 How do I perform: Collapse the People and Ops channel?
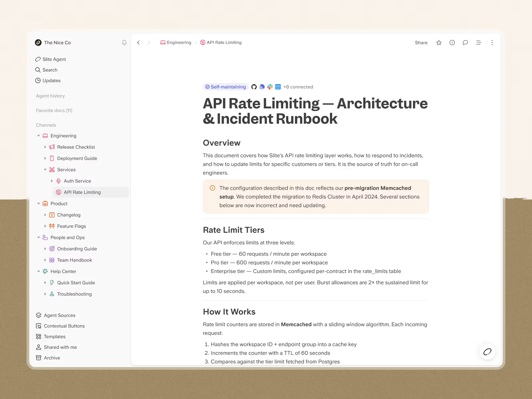[x=39, y=237]
